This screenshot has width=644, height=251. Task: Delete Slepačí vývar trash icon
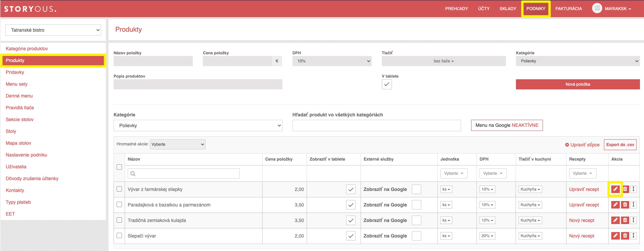coord(625,235)
